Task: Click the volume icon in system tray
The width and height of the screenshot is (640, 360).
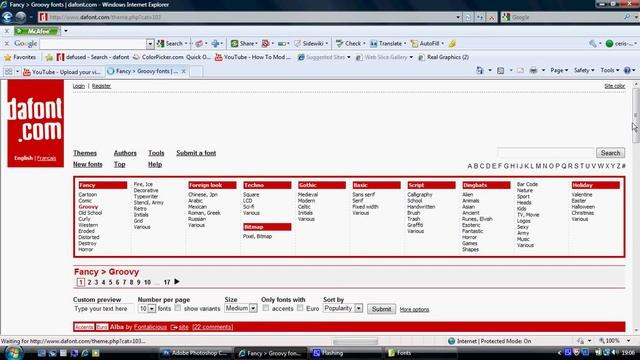Action: pos(615,352)
